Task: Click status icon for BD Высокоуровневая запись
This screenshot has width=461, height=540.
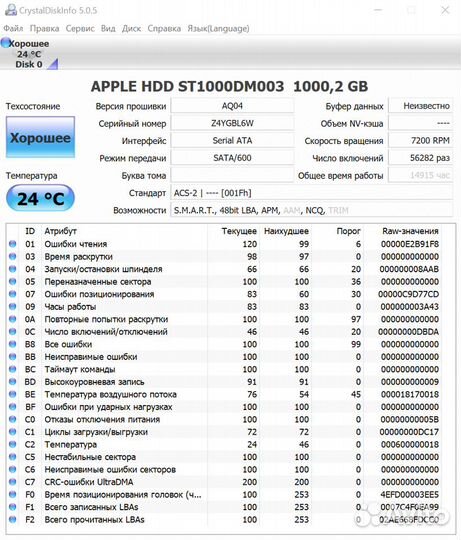Action: point(13,382)
